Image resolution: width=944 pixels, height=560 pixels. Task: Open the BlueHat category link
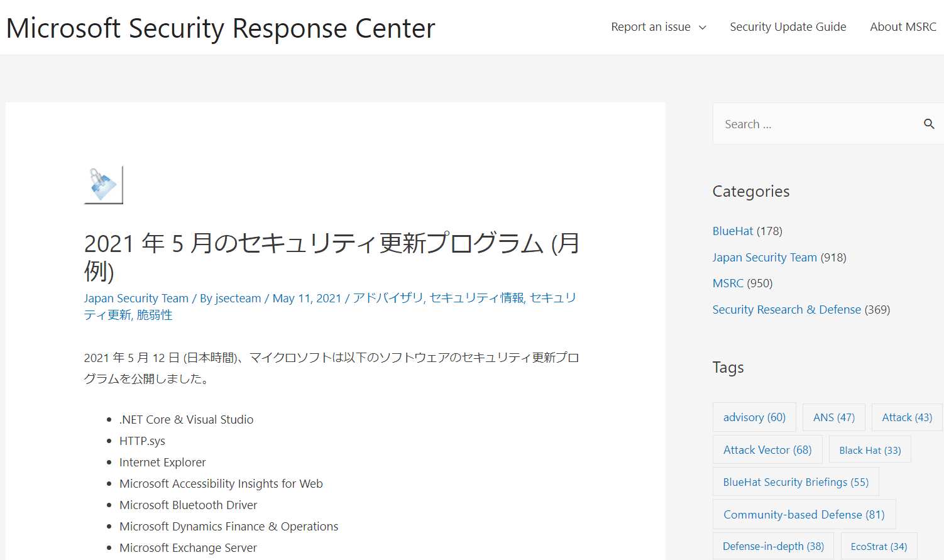(732, 231)
